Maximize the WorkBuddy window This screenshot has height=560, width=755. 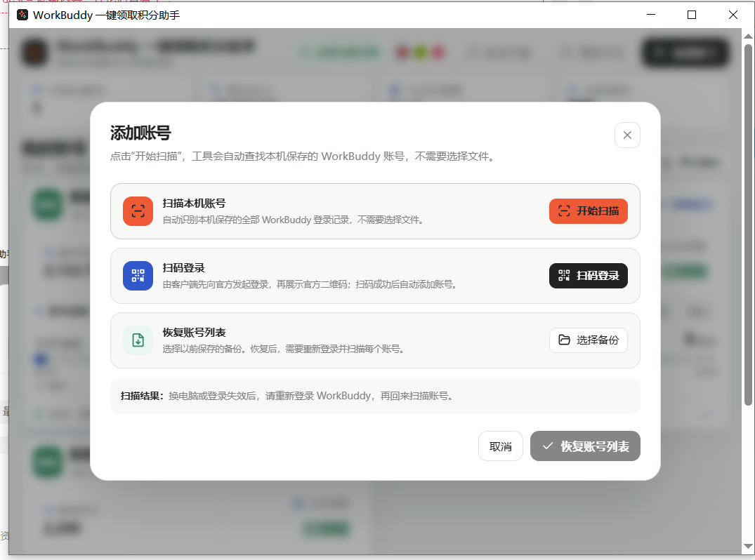pyautogui.click(x=692, y=15)
